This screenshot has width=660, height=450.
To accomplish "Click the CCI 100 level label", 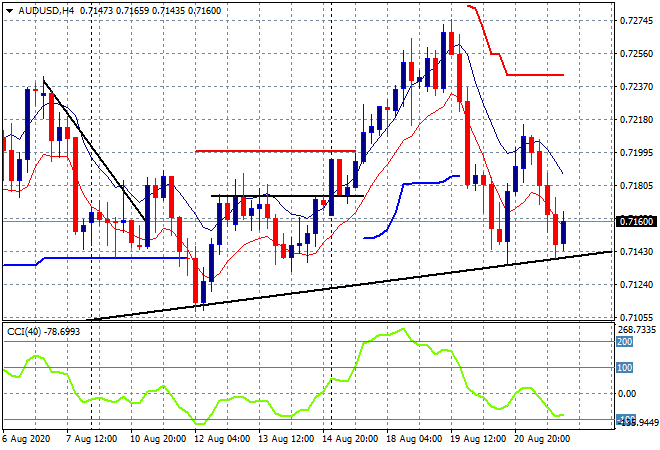I will [x=624, y=367].
